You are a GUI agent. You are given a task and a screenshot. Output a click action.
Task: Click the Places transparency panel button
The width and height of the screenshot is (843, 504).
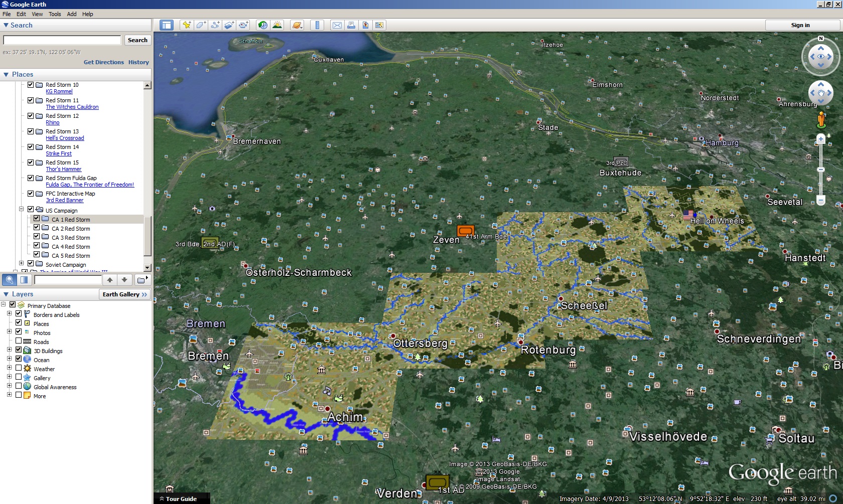click(x=24, y=280)
